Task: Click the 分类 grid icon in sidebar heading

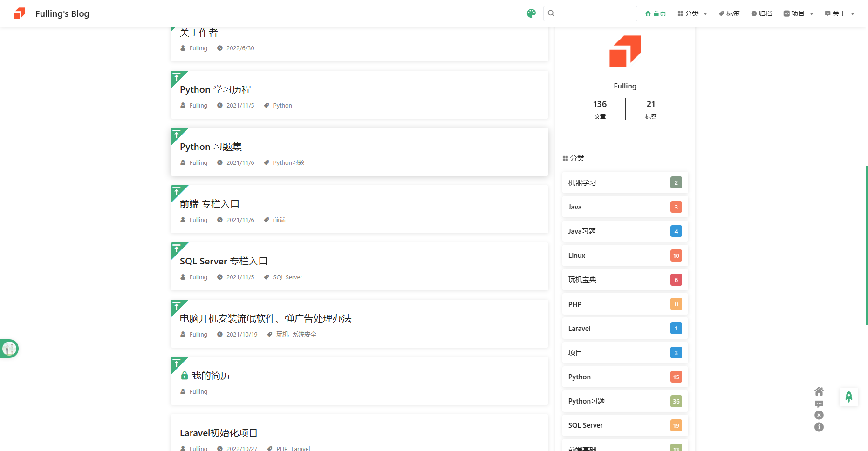Action: point(565,158)
